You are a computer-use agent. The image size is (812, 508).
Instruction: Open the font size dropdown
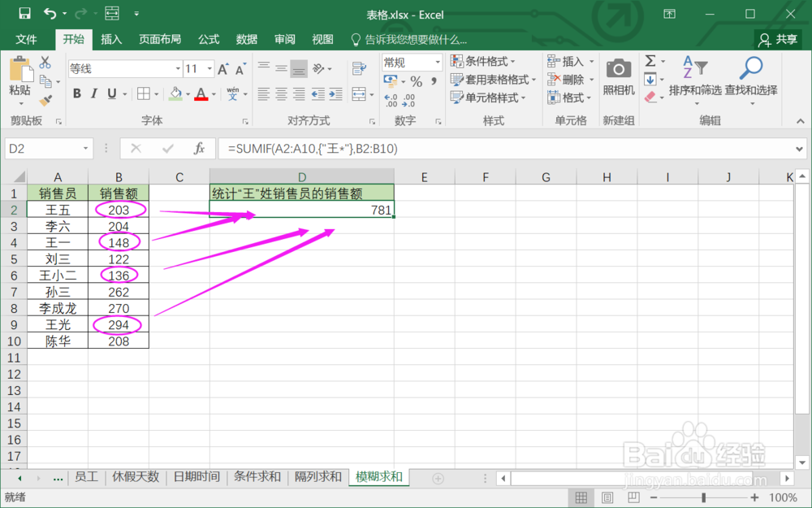point(209,69)
